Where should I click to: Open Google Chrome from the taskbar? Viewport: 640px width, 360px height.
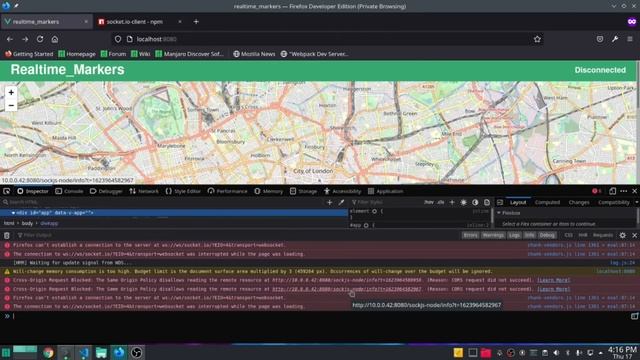coord(48,352)
